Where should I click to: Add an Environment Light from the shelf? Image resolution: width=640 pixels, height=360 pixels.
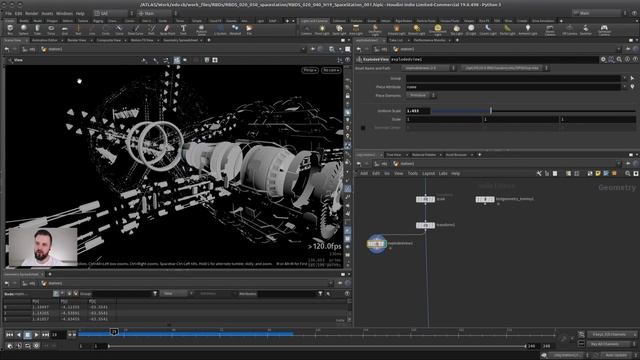(x=438, y=29)
